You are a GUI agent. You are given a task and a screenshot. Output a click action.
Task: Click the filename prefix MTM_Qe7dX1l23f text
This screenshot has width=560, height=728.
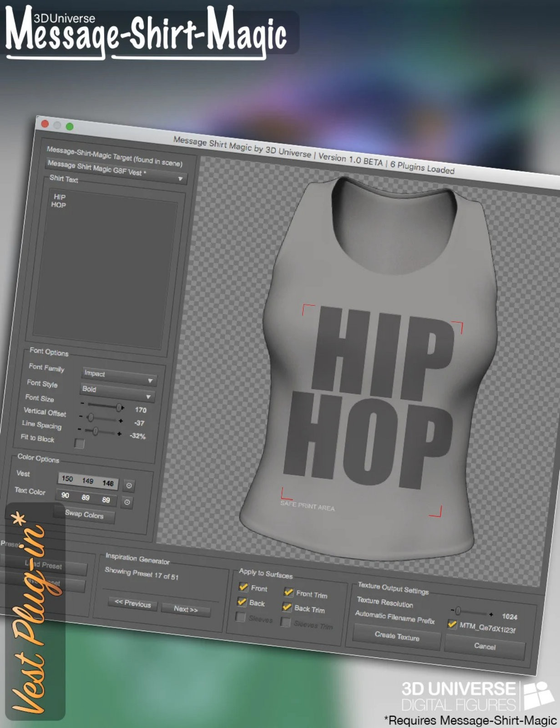487,627
